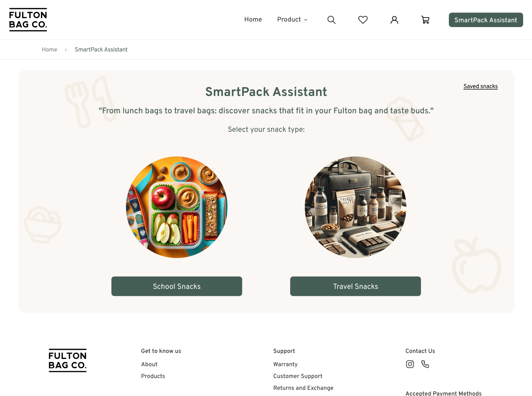This screenshot has height=396, width=532.
Task: Choose the School Snacks button
Action: tap(177, 286)
